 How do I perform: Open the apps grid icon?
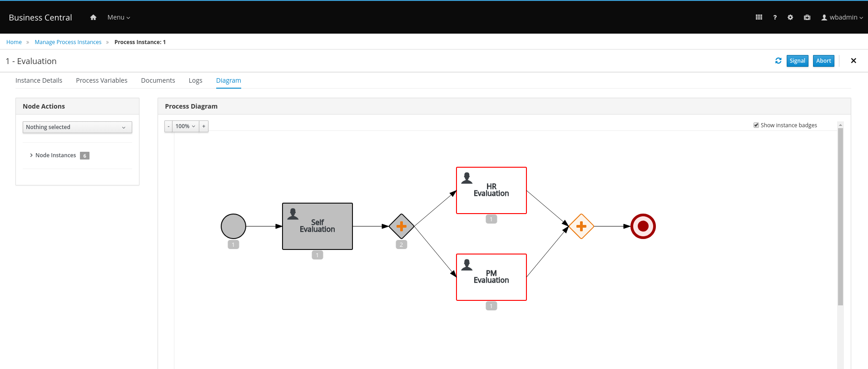point(759,17)
